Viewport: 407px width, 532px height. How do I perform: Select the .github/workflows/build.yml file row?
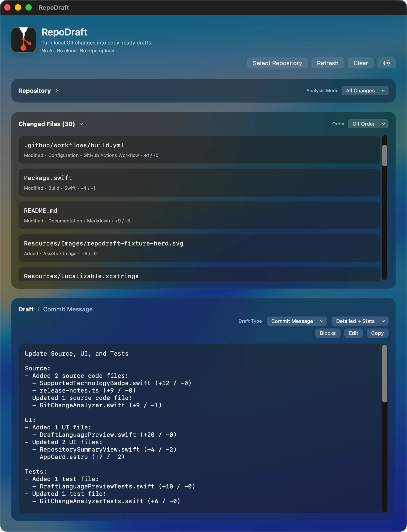199,150
